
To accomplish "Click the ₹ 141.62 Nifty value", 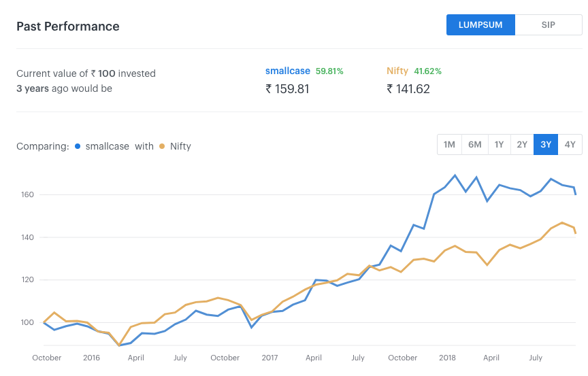I will point(408,89).
